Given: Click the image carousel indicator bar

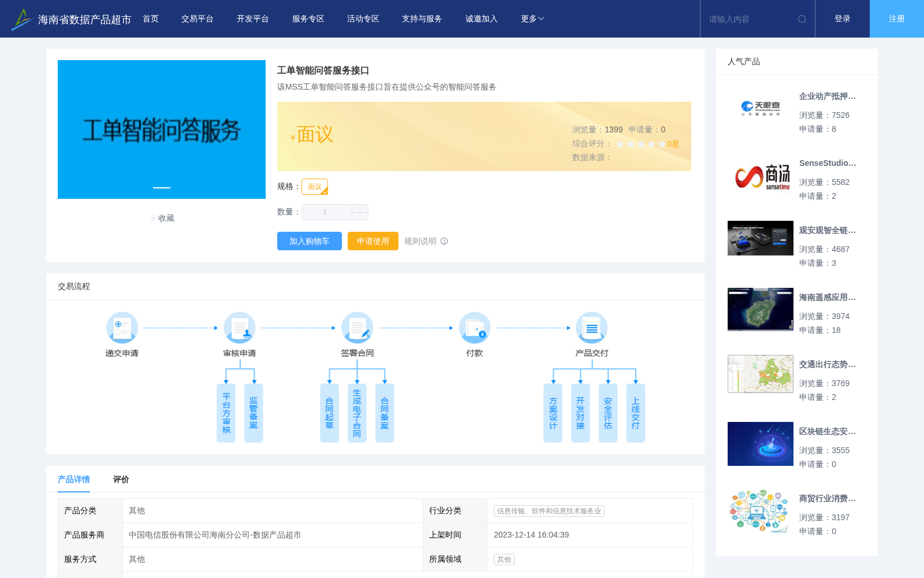Looking at the screenshot, I should pos(162,188).
